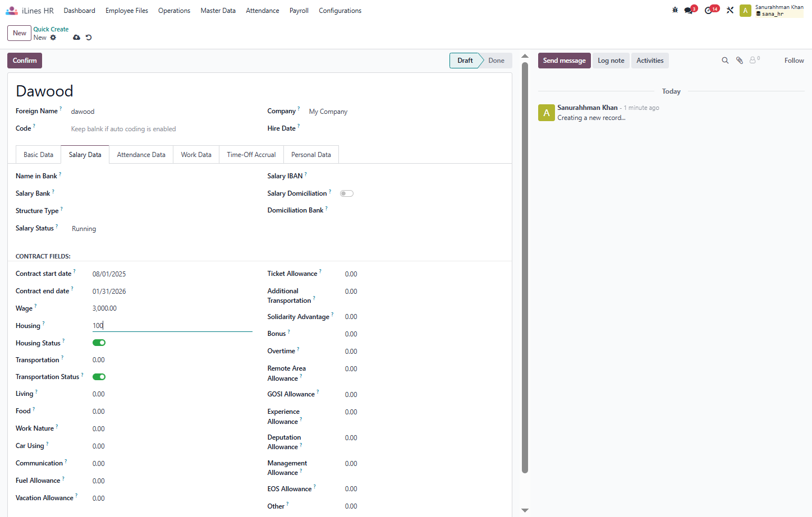Switch to Basic Data tab
812x517 pixels.
tap(38, 155)
